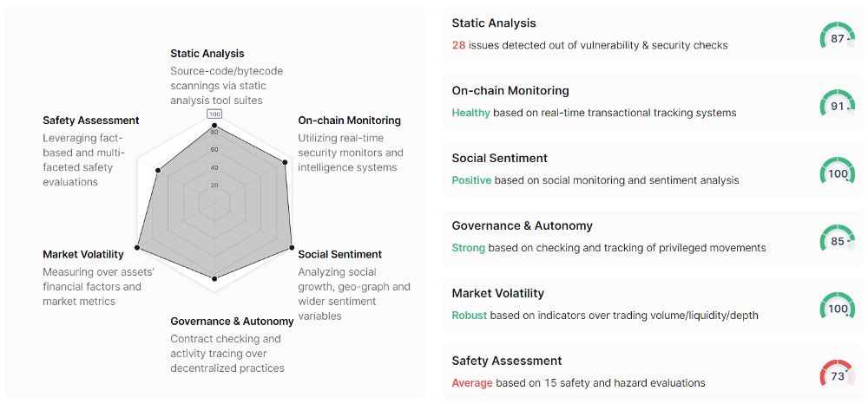Click the Static Analysis score gauge showing 87

point(837,37)
